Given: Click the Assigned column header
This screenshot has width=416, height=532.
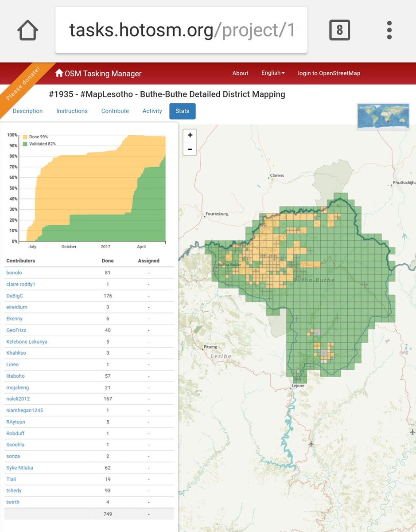Looking at the screenshot, I should [148, 261].
